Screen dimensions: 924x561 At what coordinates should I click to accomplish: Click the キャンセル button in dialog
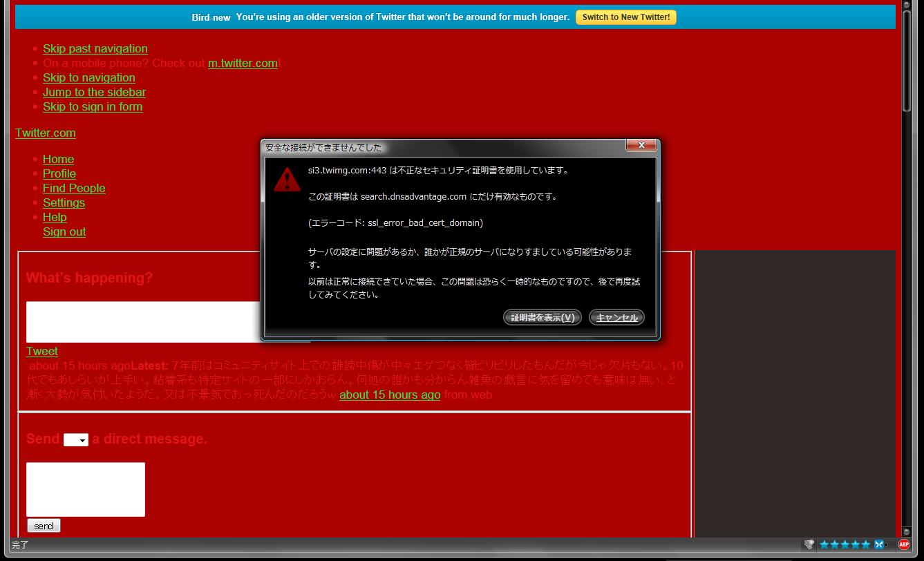coord(616,317)
